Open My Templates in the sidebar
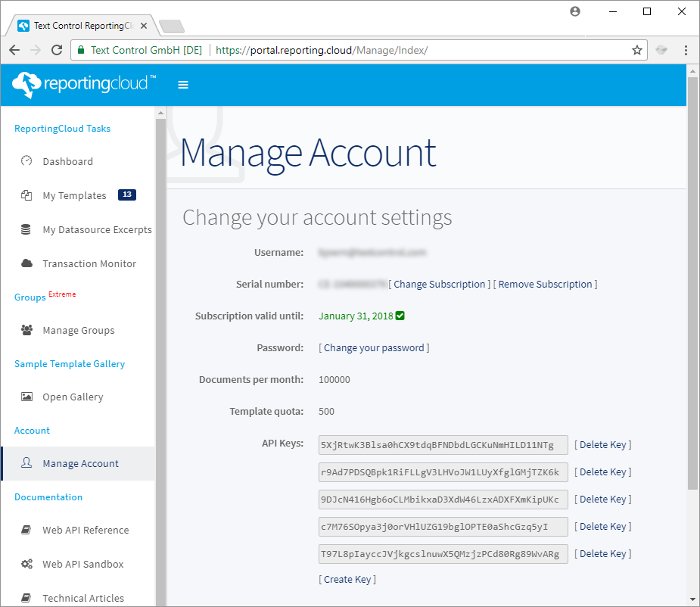 75,195
